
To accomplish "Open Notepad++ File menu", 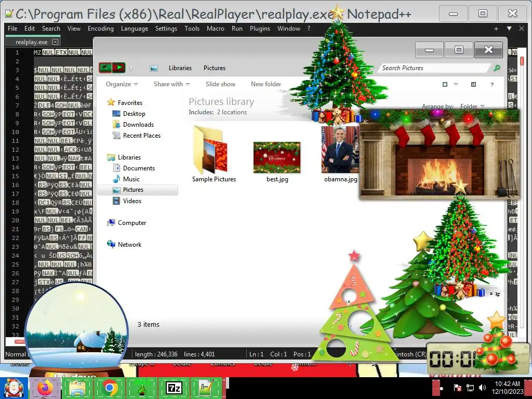I will click(12, 29).
